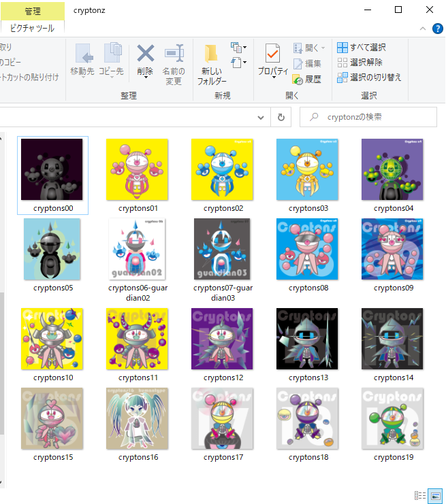Select the cryptons10 thumbnail

pos(52,339)
